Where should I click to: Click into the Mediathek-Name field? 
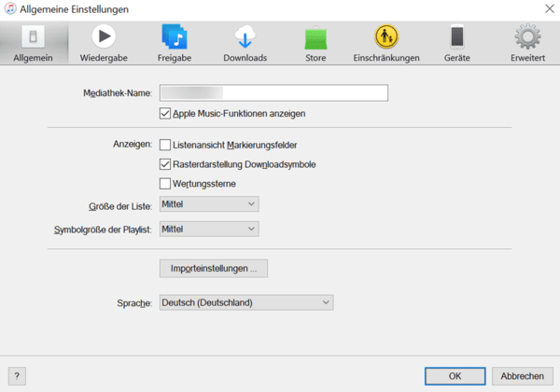[273, 92]
